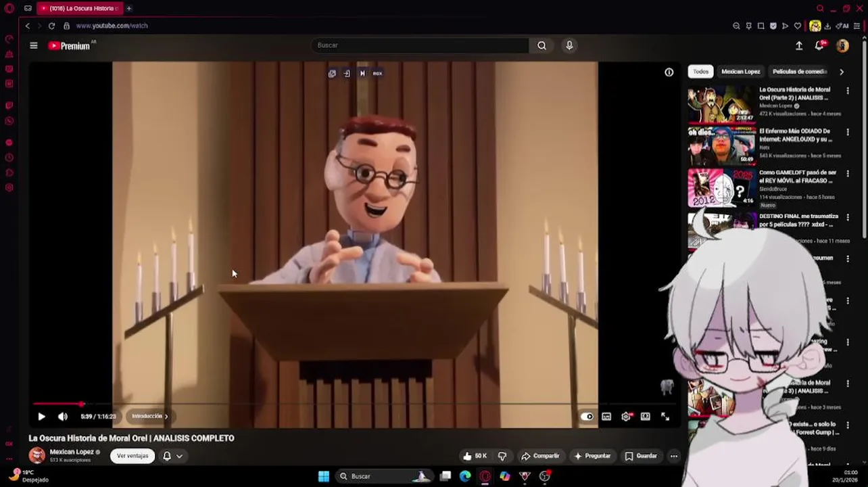Click the Compartir share button
868x487 pixels.
pyautogui.click(x=540, y=456)
